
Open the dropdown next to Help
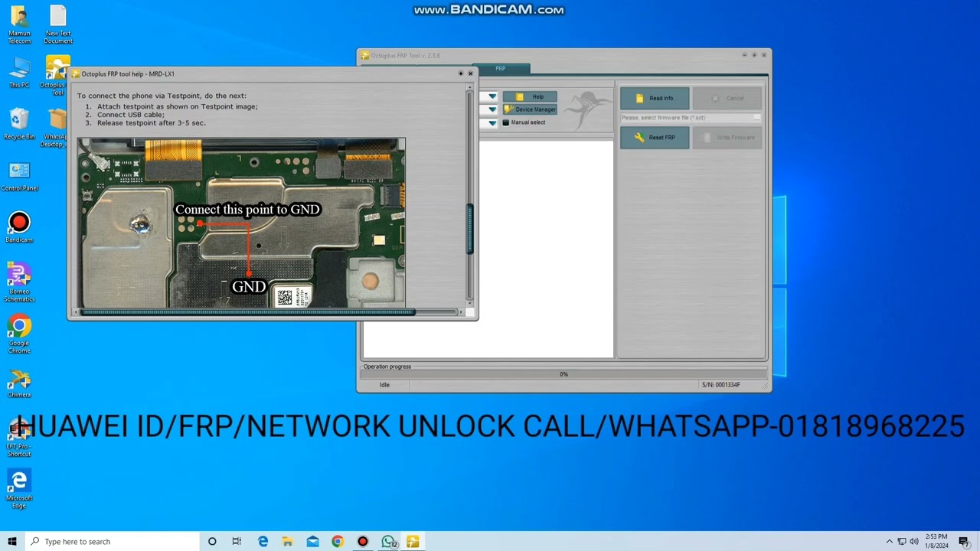[x=491, y=96]
